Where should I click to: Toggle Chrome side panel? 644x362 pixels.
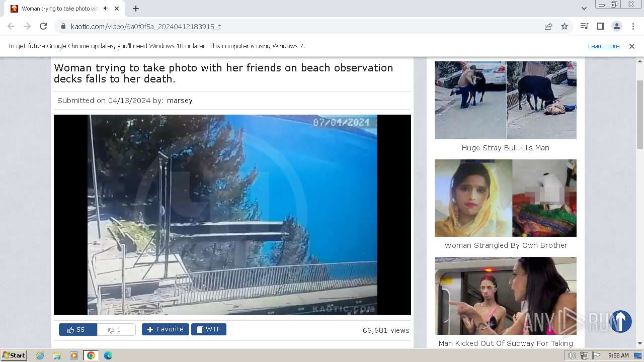[600, 26]
